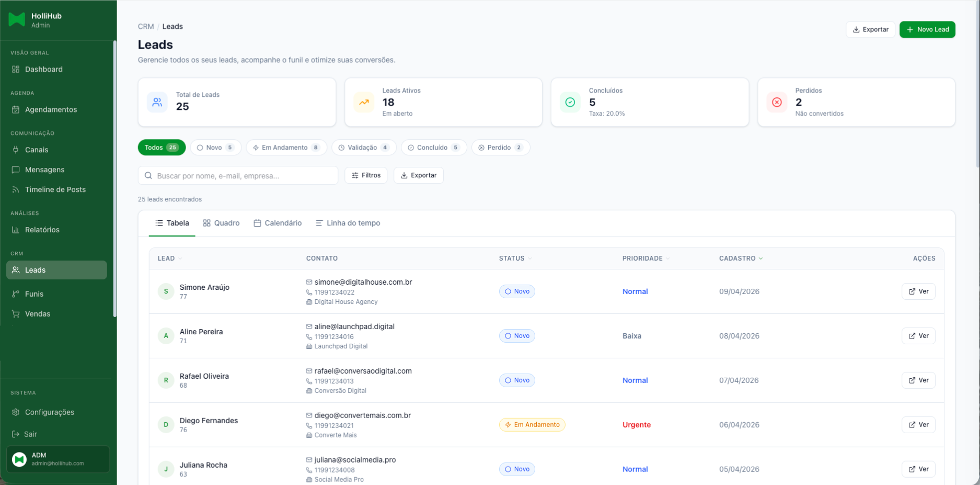Click the HolliHub logo icon
The width and height of the screenshot is (980, 485).
[x=17, y=20]
